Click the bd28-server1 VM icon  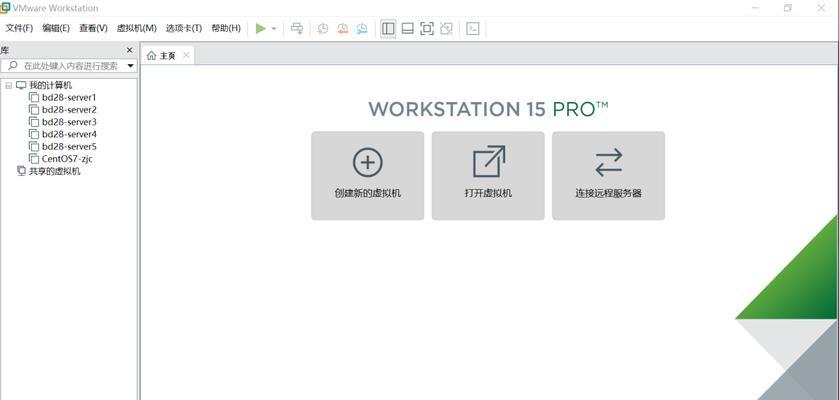pos(34,97)
